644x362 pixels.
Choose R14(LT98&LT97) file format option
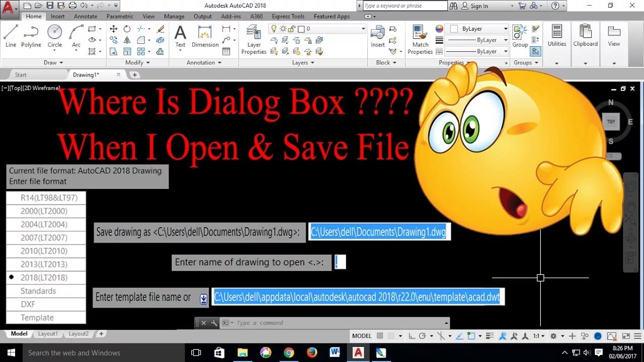[46, 198]
